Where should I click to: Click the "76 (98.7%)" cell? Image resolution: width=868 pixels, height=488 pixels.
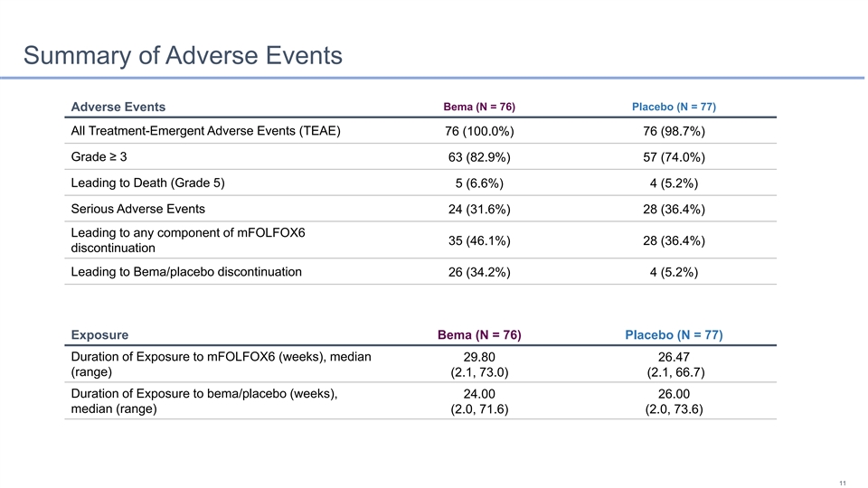coord(674,132)
